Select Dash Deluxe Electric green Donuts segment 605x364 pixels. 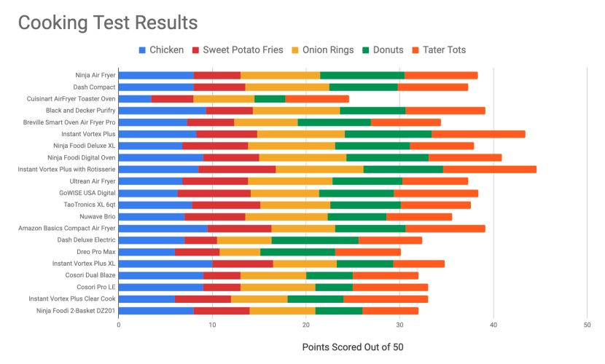coord(315,240)
